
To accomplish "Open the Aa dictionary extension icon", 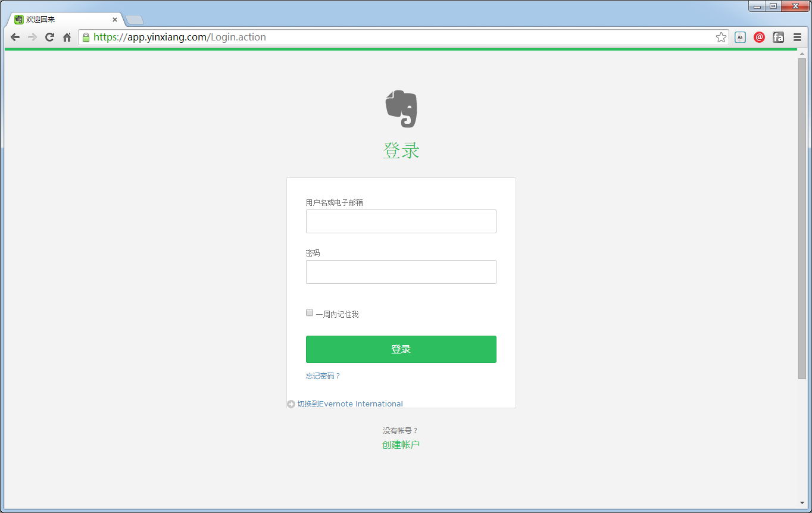I will click(740, 37).
